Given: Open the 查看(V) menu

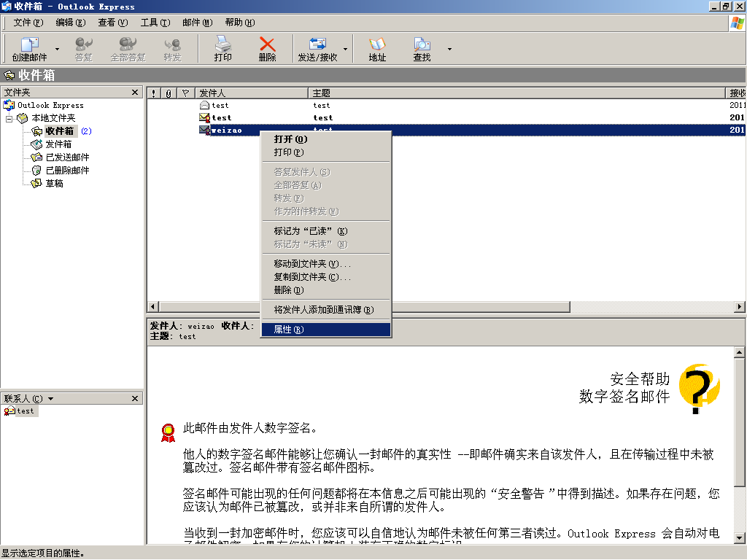Looking at the screenshot, I should click(x=113, y=23).
